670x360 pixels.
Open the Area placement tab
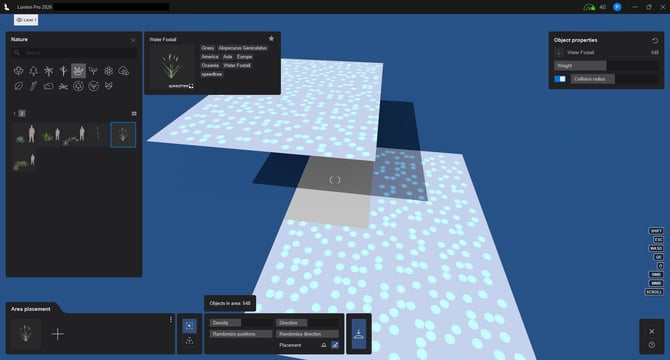click(x=31, y=309)
